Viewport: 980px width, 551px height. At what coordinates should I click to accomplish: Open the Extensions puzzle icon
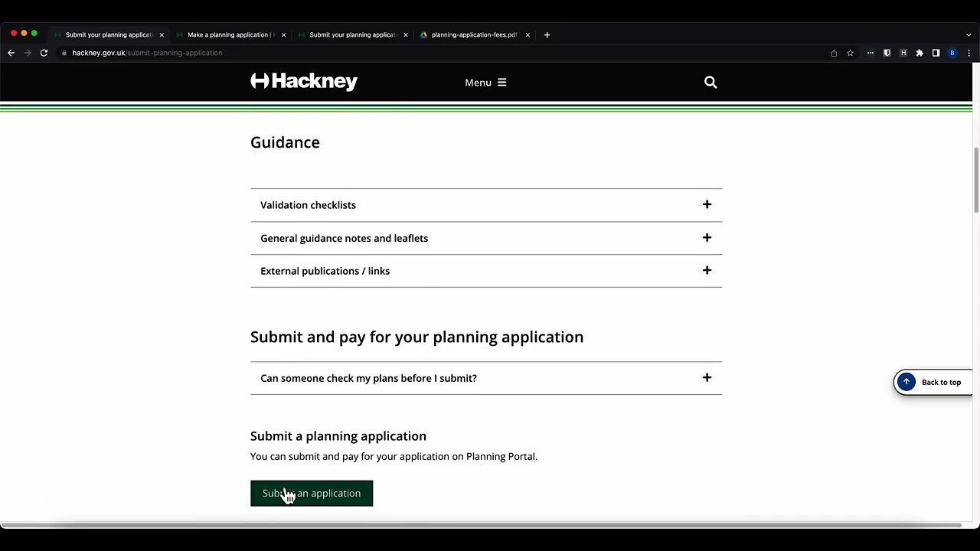click(920, 53)
